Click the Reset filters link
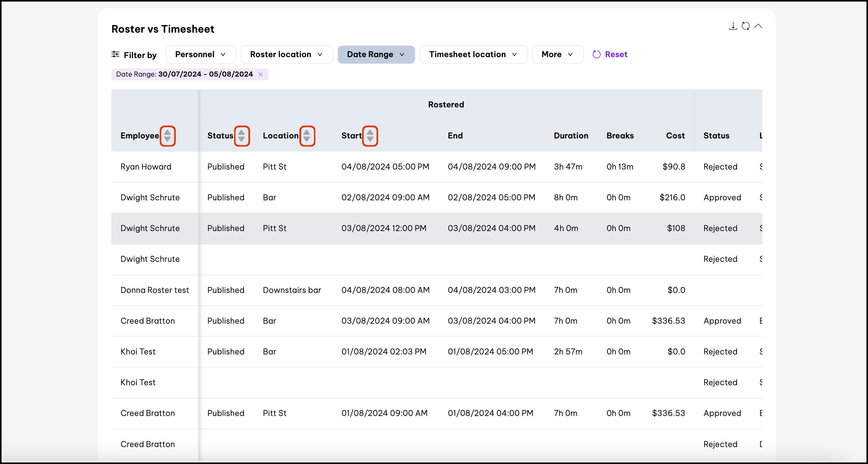This screenshot has width=868, height=464. pos(616,55)
